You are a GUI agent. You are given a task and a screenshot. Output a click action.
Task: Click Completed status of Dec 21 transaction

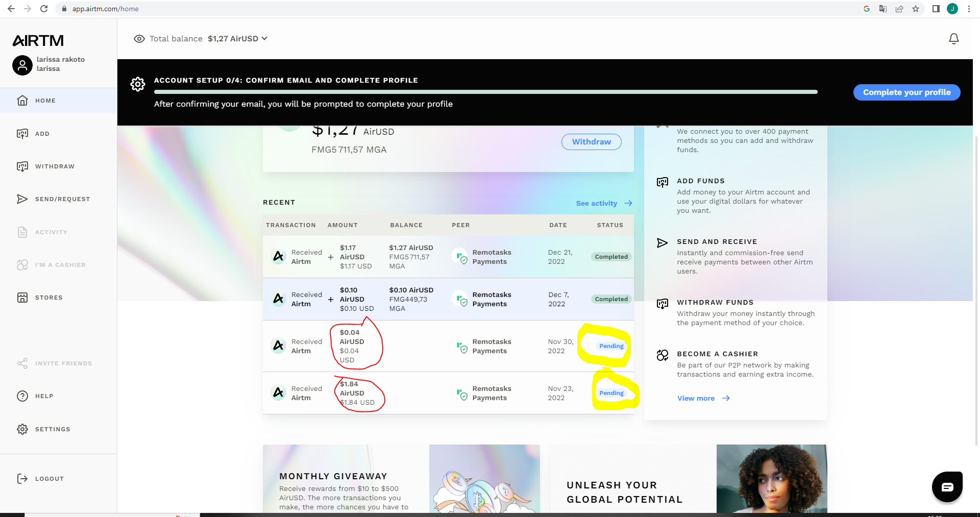(x=611, y=257)
